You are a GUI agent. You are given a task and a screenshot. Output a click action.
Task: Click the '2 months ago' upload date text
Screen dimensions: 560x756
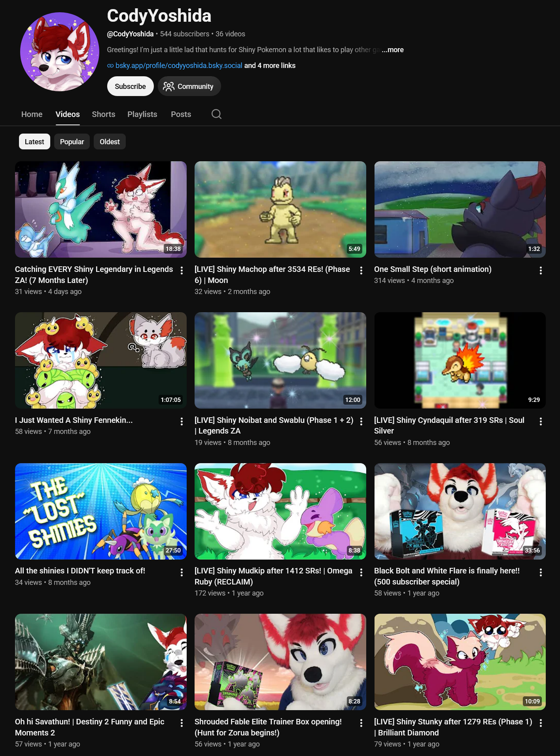click(249, 292)
